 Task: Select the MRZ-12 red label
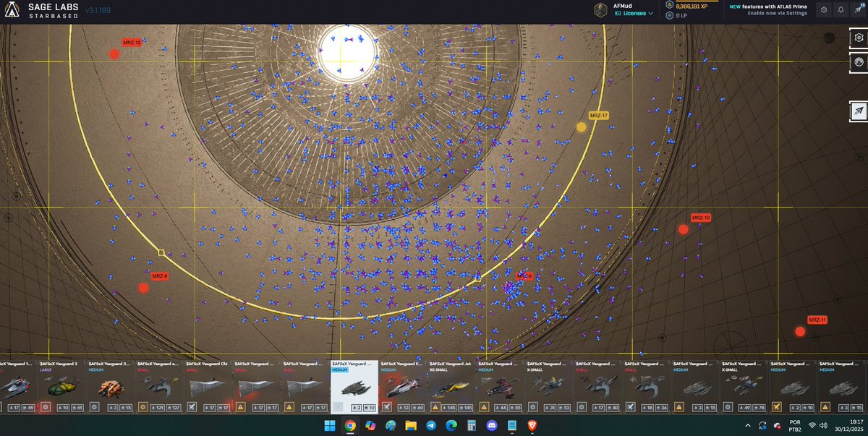pyautogui.click(x=132, y=43)
